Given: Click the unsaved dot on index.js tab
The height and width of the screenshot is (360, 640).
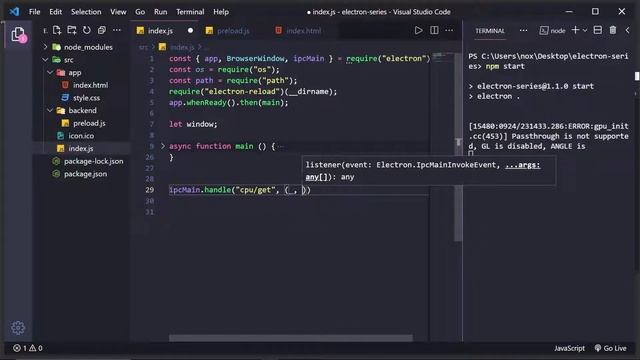Looking at the screenshot, I should click(190, 31).
